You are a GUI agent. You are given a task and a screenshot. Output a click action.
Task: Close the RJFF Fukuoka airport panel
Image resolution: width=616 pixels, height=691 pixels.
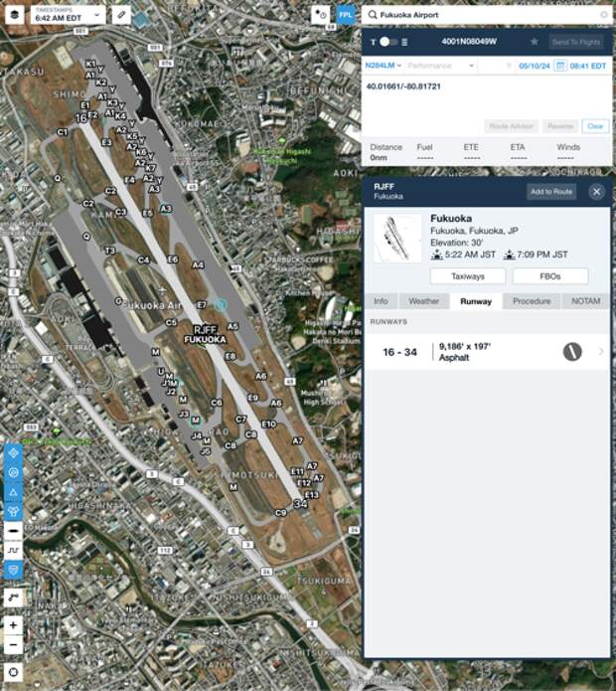tap(597, 192)
